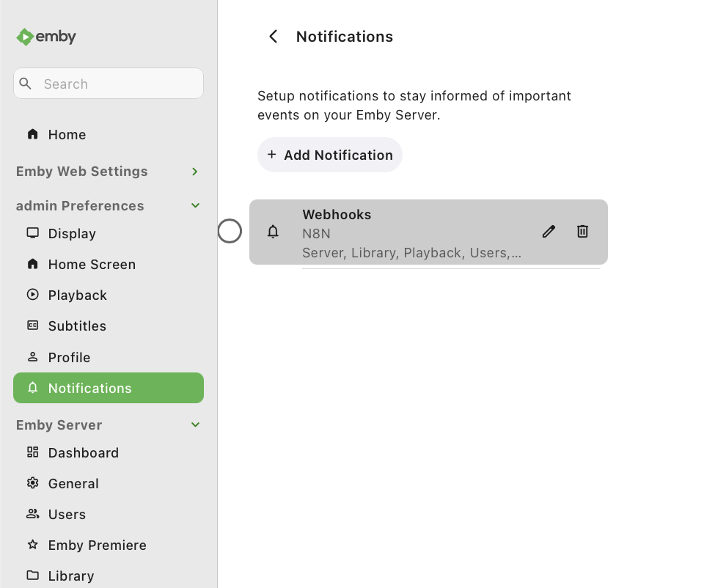Open Library settings in sidebar
The width and height of the screenshot is (704, 588).
tap(70, 576)
